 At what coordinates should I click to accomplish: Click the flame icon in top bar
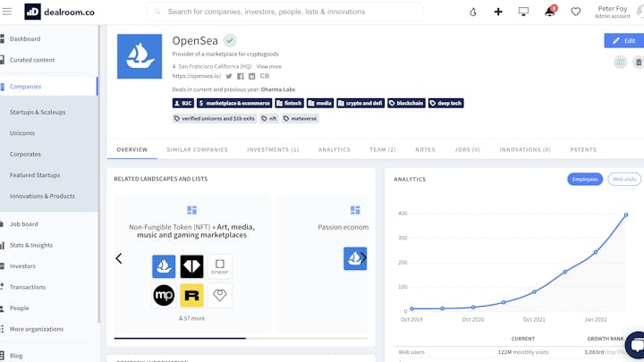tap(473, 12)
